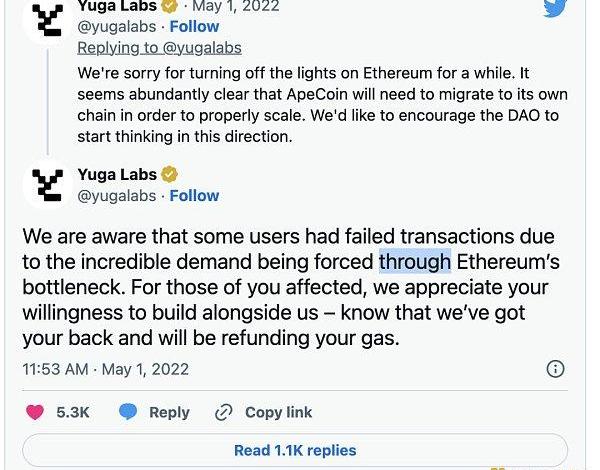Open the Yuga Labs avatar on the second tweet
600x470 pixels.
coord(46,185)
